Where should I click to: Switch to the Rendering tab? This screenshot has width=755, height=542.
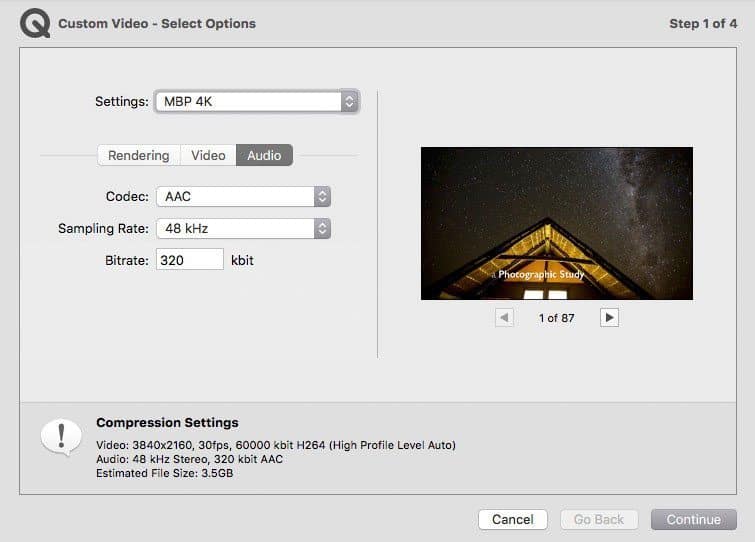139,155
